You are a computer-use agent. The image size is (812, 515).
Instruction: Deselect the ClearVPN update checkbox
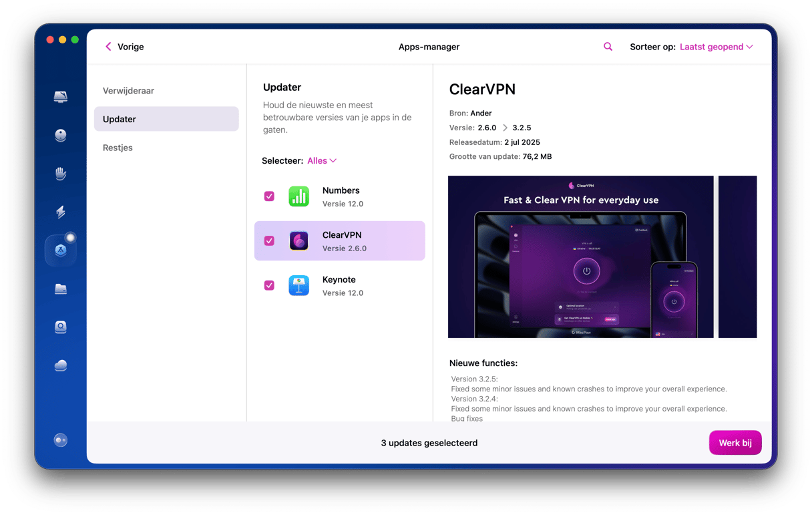269,241
